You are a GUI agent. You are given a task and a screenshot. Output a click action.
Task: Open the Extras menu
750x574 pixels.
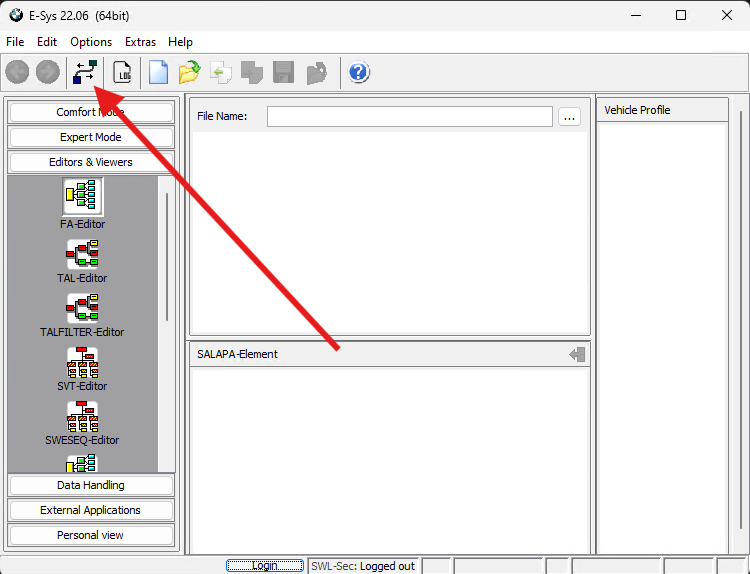coord(140,42)
